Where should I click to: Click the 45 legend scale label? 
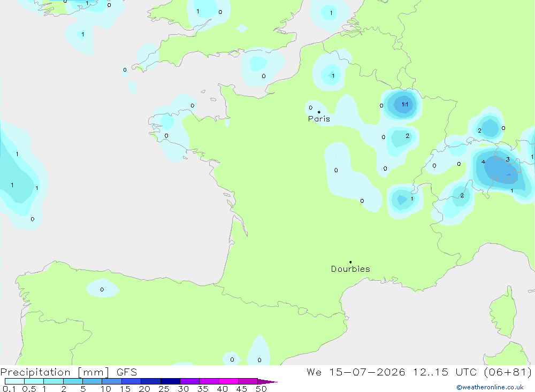click(x=242, y=389)
